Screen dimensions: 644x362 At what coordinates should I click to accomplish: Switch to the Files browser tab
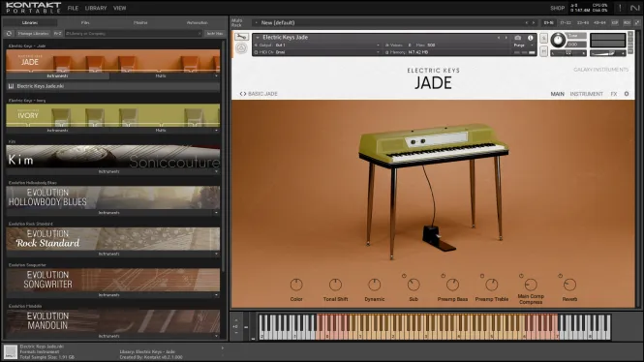(85, 22)
